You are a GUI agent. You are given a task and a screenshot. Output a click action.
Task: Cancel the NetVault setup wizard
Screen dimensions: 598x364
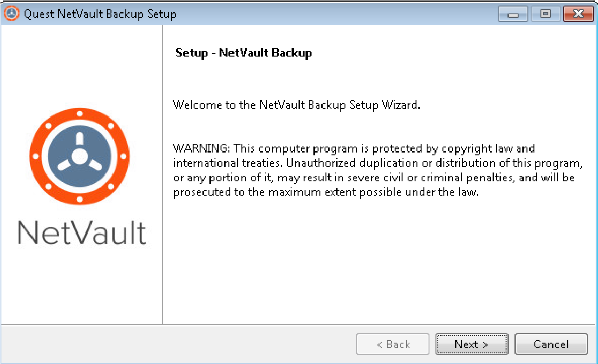[x=551, y=345]
